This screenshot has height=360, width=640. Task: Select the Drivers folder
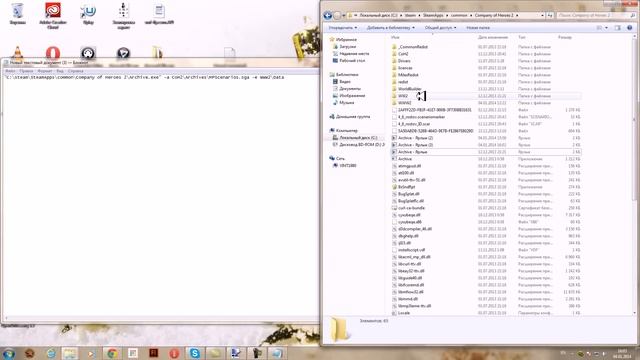click(404, 61)
